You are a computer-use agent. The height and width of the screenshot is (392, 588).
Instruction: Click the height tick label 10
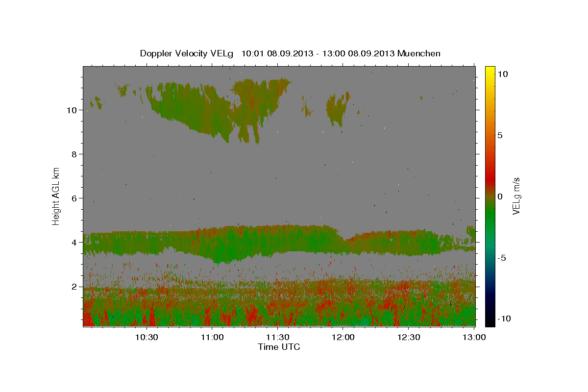click(x=72, y=110)
